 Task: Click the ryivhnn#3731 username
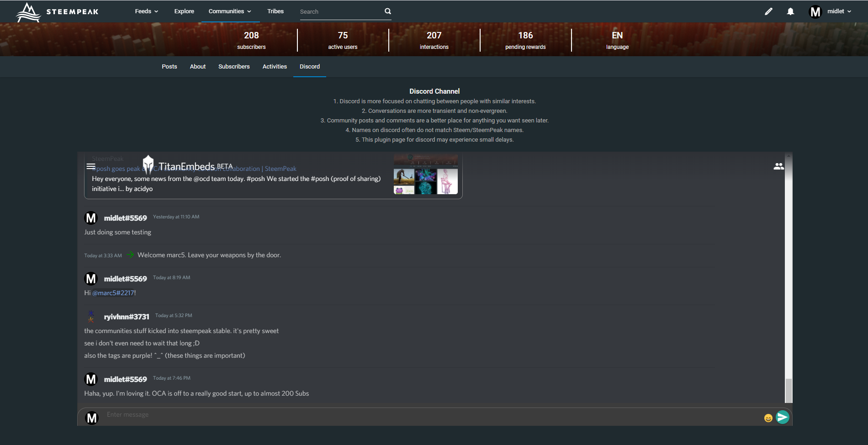click(x=127, y=317)
